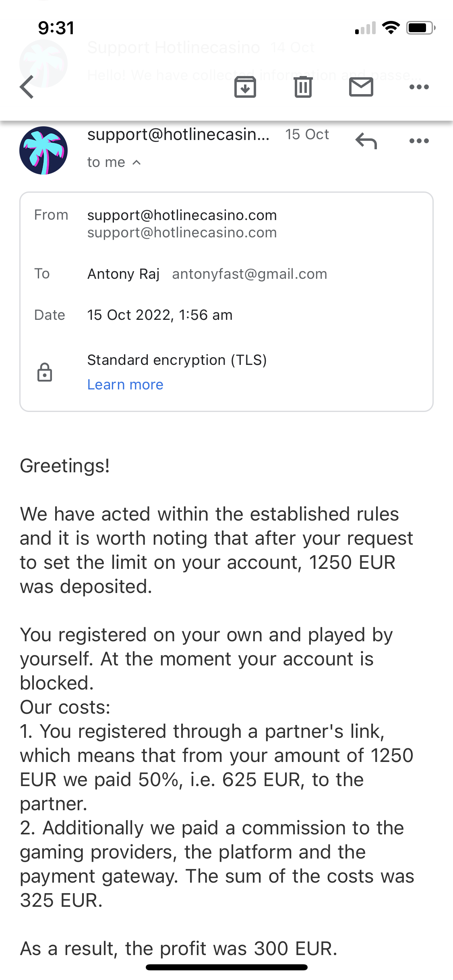Open the top toolbar three-dot menu
453x980 pixels.
(x=419, y=87)
